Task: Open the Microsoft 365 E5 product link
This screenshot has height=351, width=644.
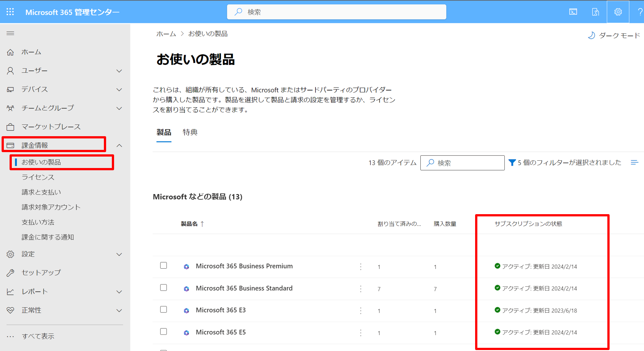Action: [221, 332]
